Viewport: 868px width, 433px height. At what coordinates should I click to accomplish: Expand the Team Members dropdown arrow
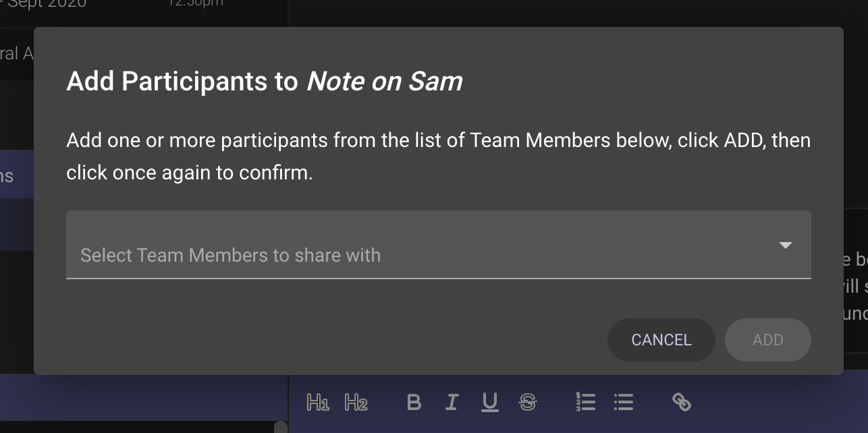click(x=785, y=246)
